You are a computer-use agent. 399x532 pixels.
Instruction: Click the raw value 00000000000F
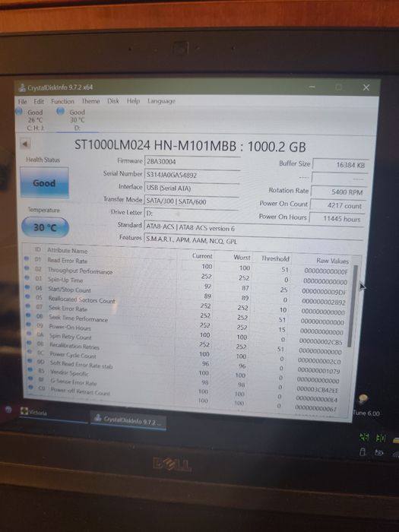(326, 271)
